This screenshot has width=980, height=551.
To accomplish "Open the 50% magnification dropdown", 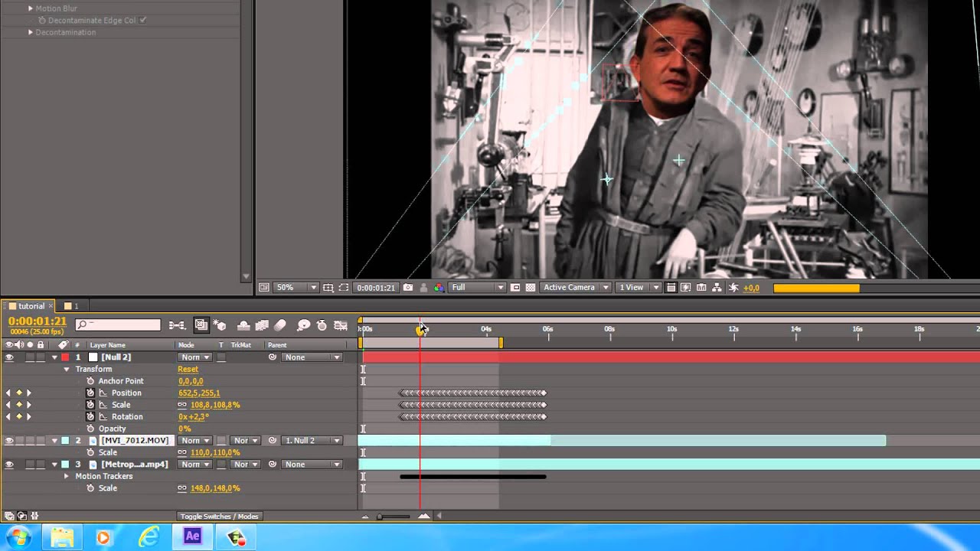I will (296, 288).
